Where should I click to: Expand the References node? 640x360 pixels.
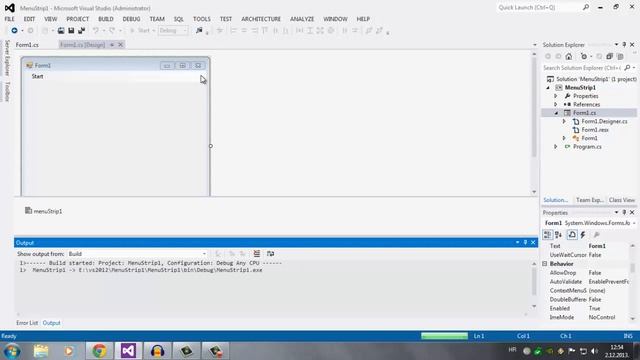[x=556, y=104]
